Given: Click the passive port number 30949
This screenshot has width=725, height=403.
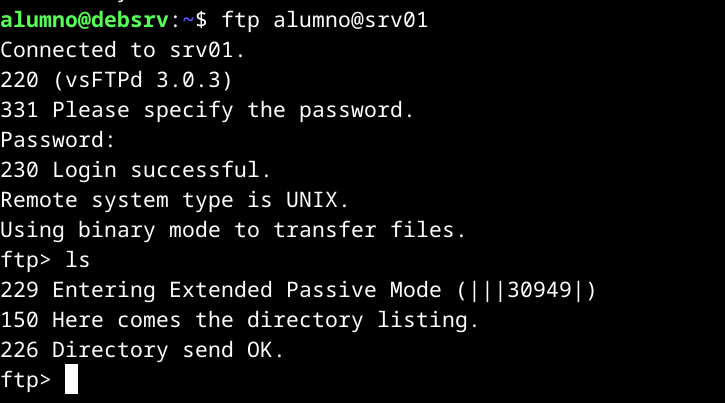Looking at the screenshot, I should point(540,290).
